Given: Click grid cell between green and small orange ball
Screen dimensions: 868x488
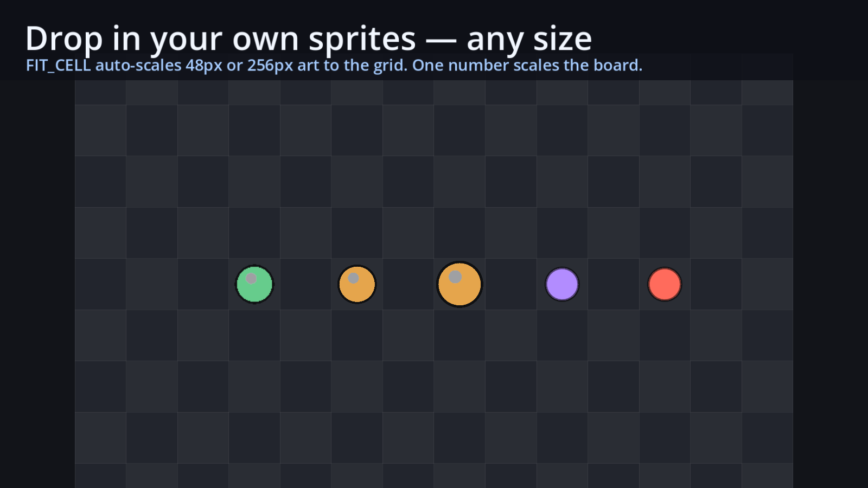Looking at the screenshot, I should [x=306, y=284].
